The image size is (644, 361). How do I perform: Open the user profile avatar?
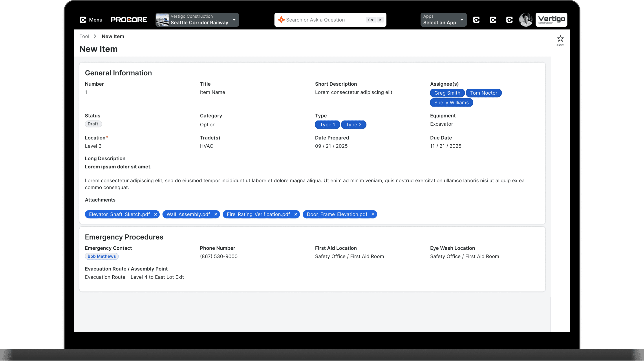[525, 20]
